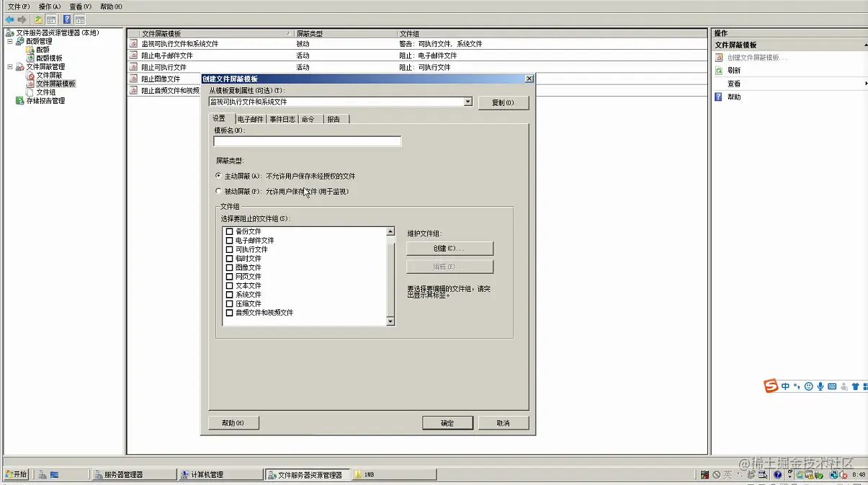Open the 开始 Start menu

pyautogui.click(x=17, y=474)
